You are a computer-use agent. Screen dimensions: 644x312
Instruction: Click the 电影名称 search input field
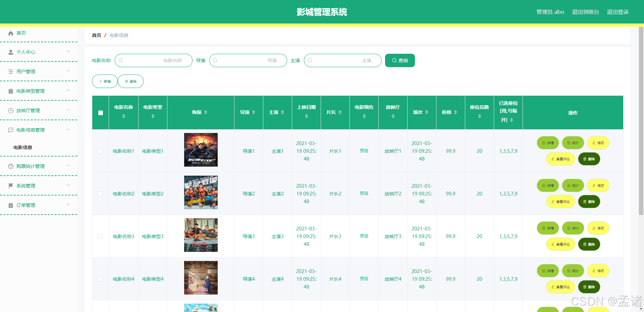154,60
